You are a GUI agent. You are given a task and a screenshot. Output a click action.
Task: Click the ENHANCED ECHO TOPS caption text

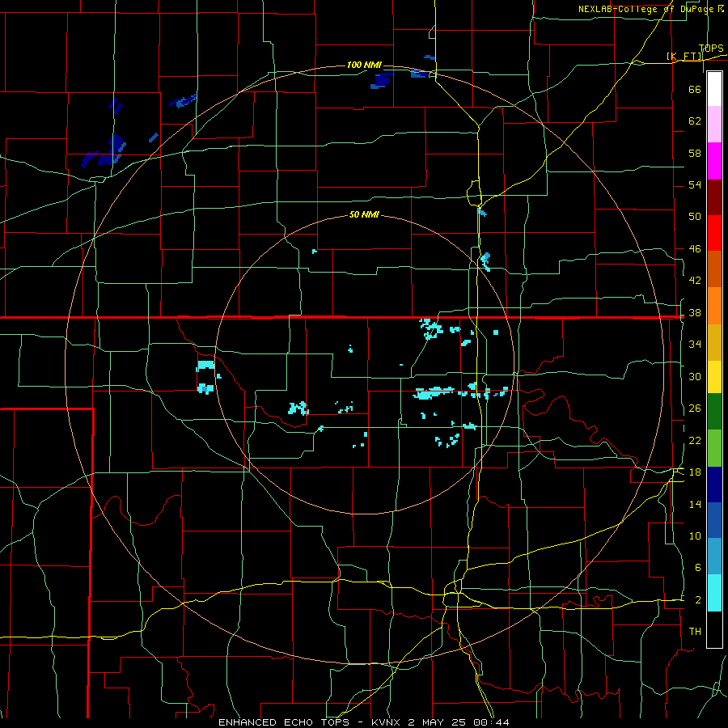(284, 722)
